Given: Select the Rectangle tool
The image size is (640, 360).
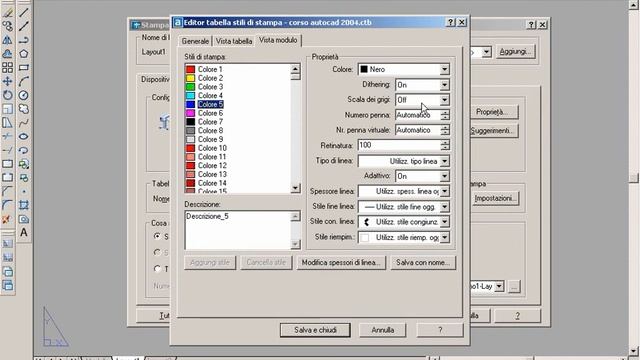Looking at the screenshot, I should pos(24,67).
